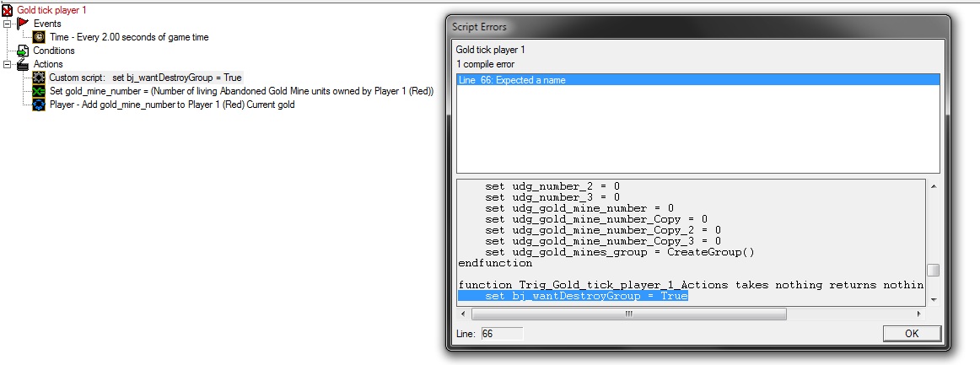The width and height of the screenshot is (980, 365).
Task: Select error 'Line 66: Expected a name'
Action: [698, 80]
